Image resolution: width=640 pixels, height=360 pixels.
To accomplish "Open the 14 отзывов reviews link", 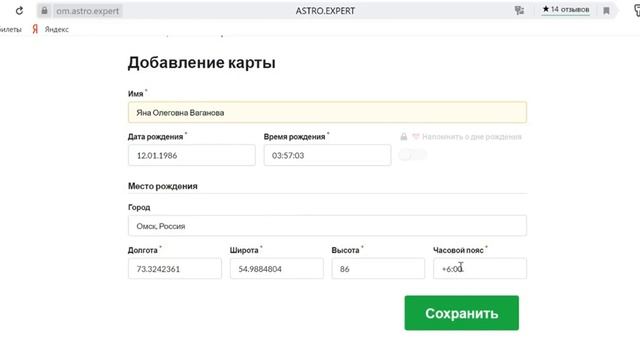I will (566, 9).
